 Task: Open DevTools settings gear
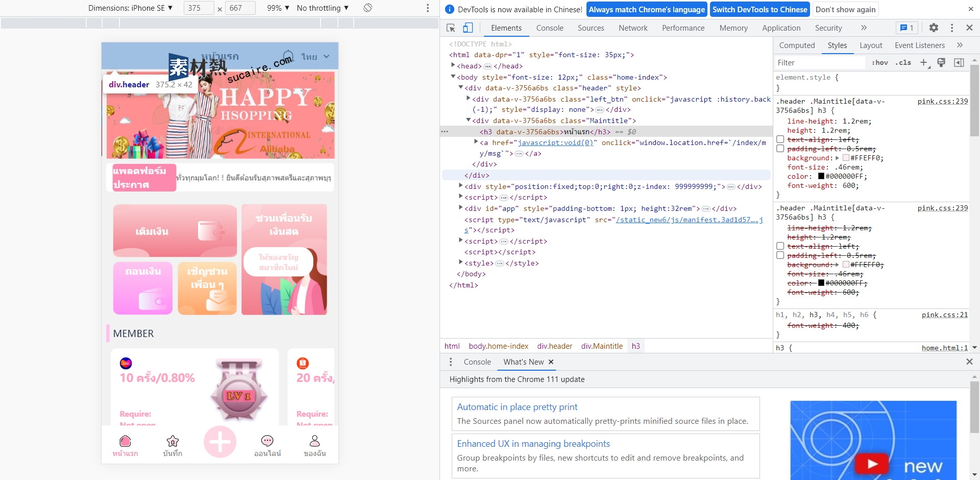pyautogui.click(x=934, y=28)
